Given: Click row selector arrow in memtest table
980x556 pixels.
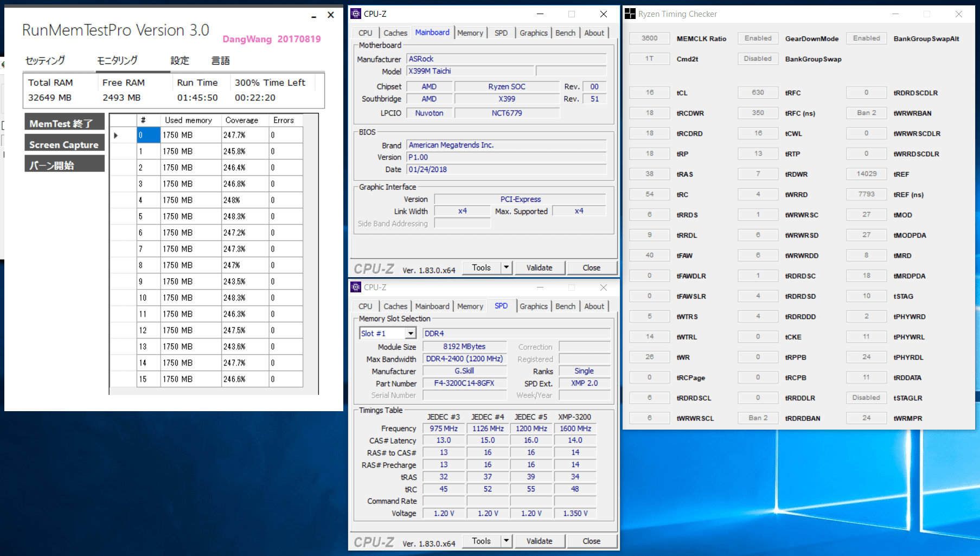Looking at the screenshot, I should (x=116, y=135).
